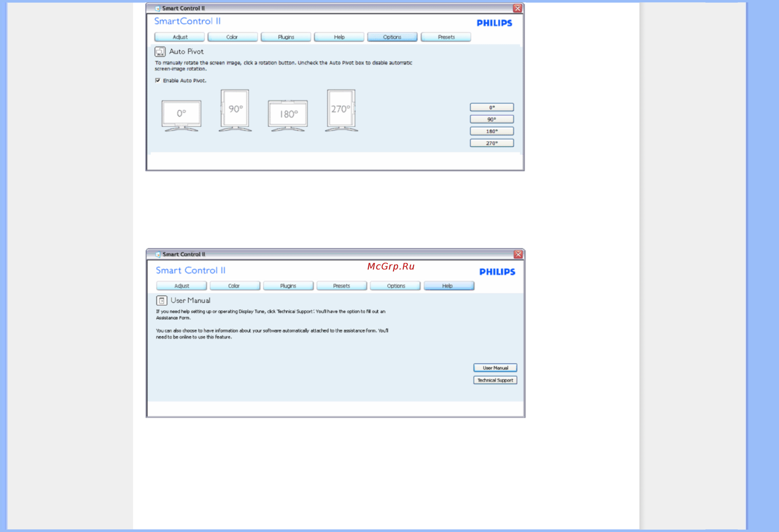The height and width of the screenshot is (532, 779).
Task: Rotate the screen with the 90° button
Action: [492, 119]
